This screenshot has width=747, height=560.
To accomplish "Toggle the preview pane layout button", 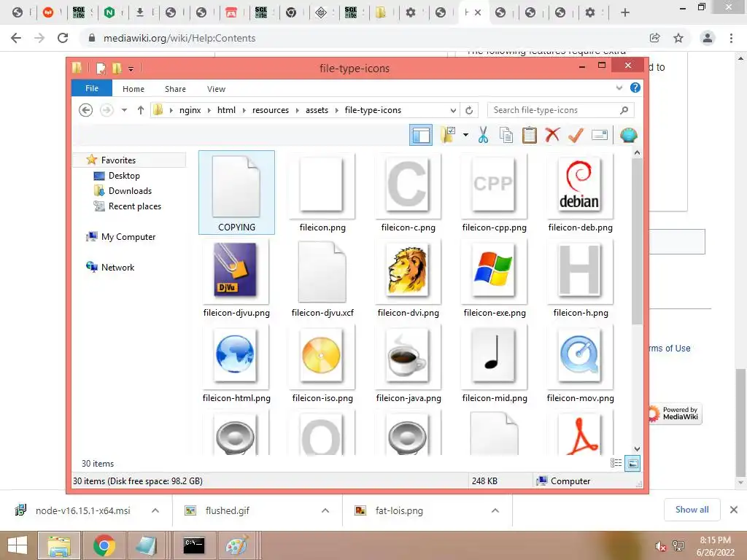I will click(x=421, y=135).
